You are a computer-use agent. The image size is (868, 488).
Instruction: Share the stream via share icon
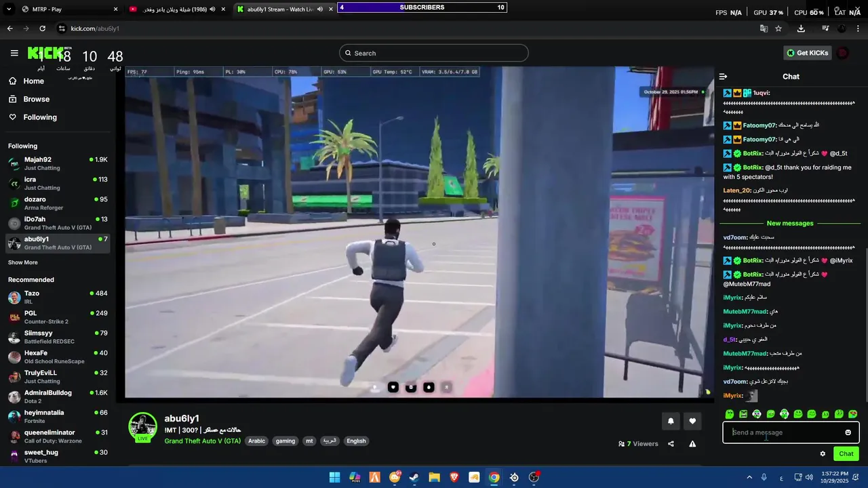[671, 444]
